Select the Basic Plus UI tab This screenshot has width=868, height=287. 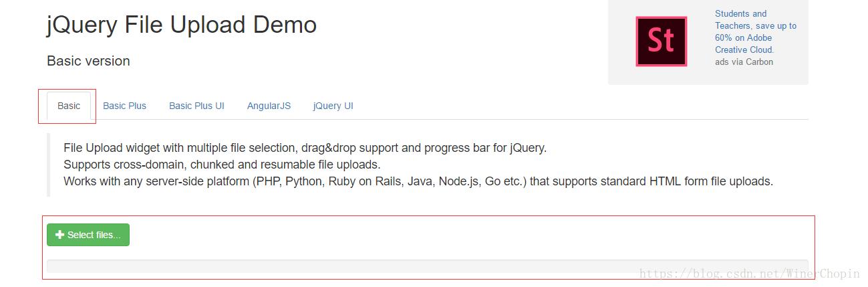[x=196, y=106]
